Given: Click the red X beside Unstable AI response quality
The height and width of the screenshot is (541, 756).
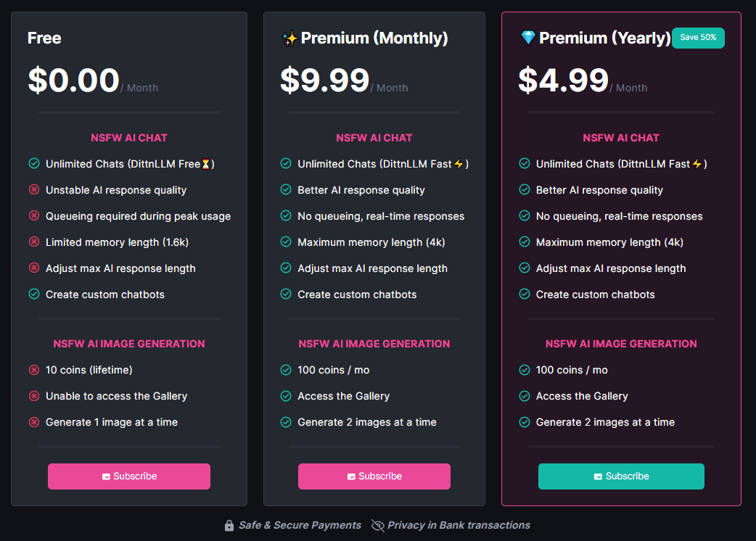Looking at the screenshot, I should click(34, 190).
